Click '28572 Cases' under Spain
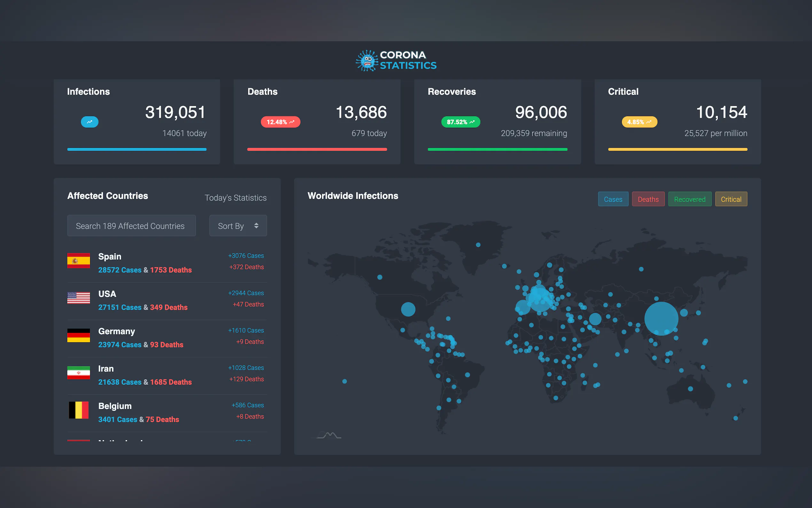This screenshot has height=508, width=812. click(120, 270)
